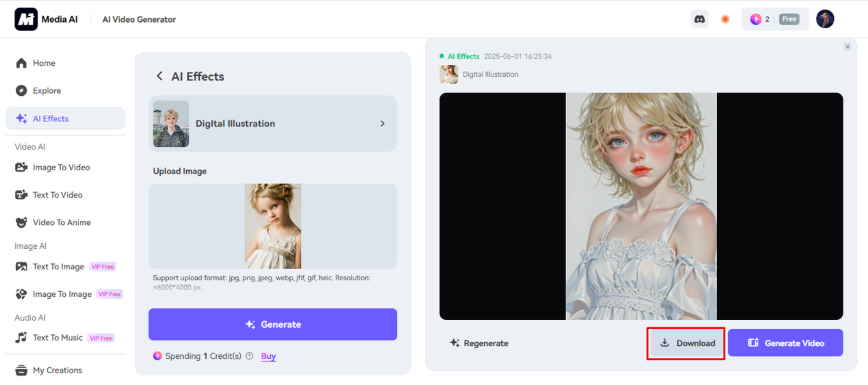The width and height of the screenshot is (868, 385).
Task: Click the VIP Free badge on Text To Music
Action: (101, 338)
